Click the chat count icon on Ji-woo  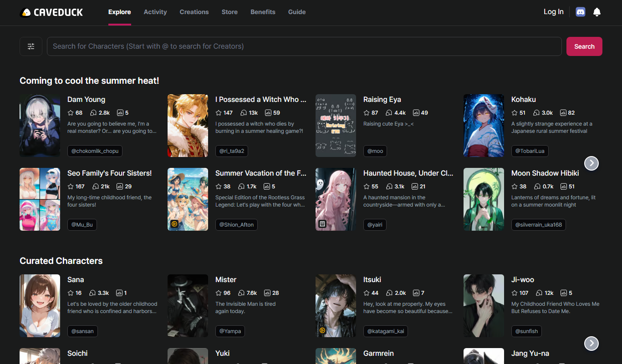[x=539, y=293]
